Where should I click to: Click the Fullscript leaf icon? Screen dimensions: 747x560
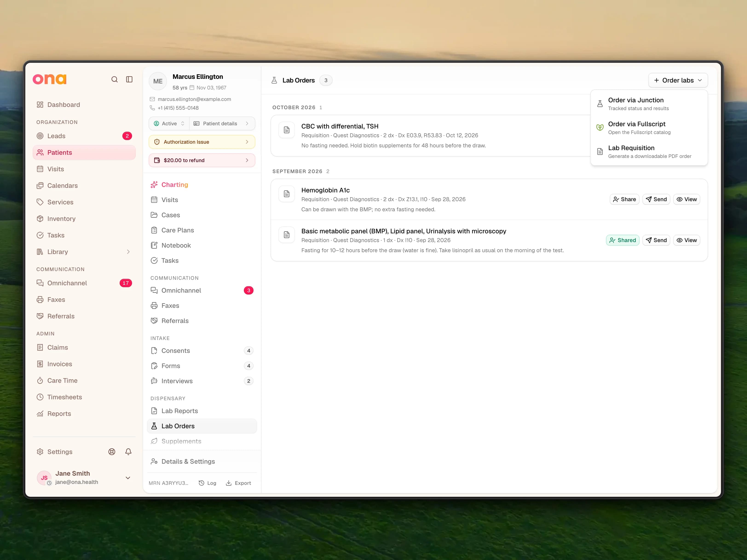point(600,128)
